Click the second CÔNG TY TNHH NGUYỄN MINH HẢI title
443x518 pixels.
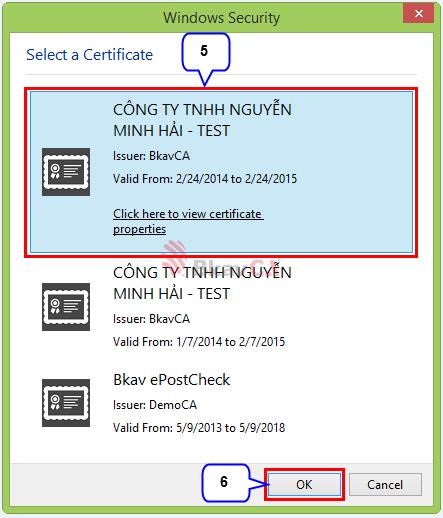pyautogui.click(x=202, y=283)
